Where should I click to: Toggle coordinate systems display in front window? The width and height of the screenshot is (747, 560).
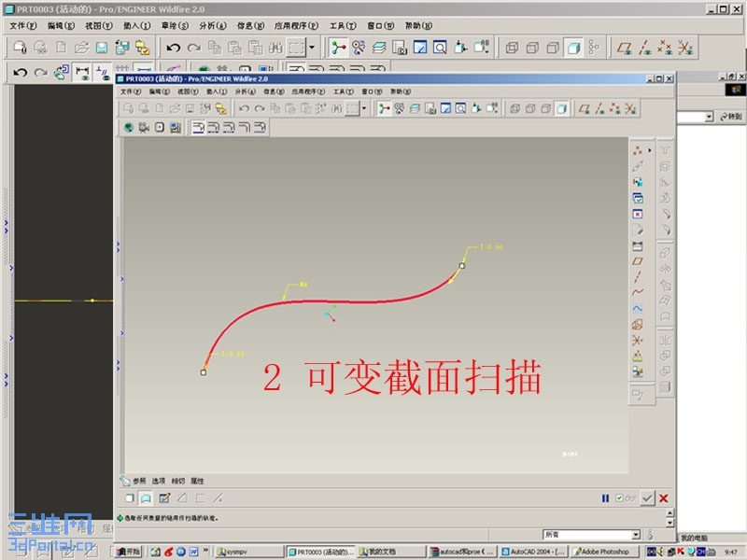[x=630, y=108]
